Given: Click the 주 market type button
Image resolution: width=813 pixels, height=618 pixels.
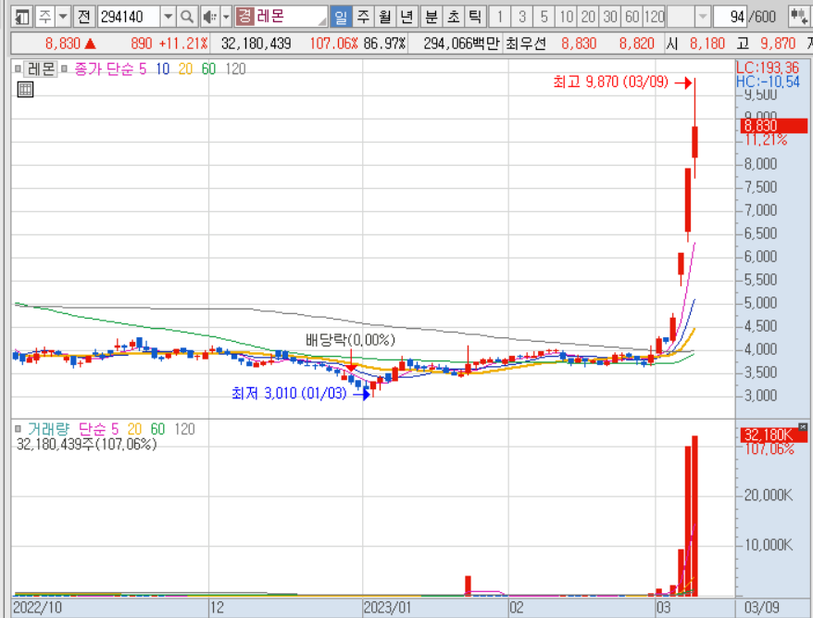Looking at the screenshot, I should pos(45,17).
